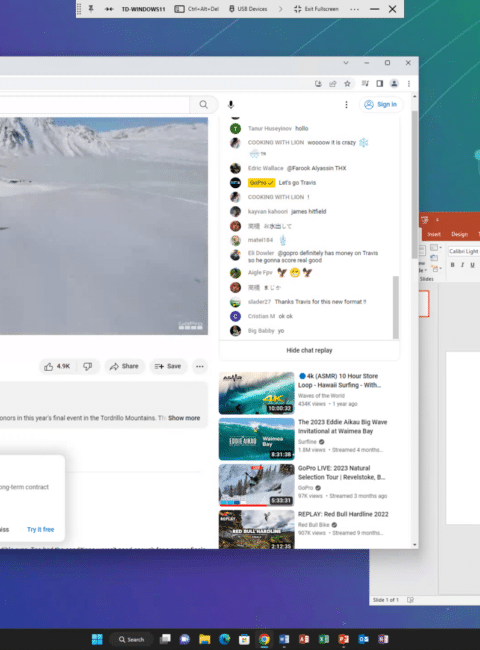Click the Sign in button

pyautogui.click(x=381, y=104)
